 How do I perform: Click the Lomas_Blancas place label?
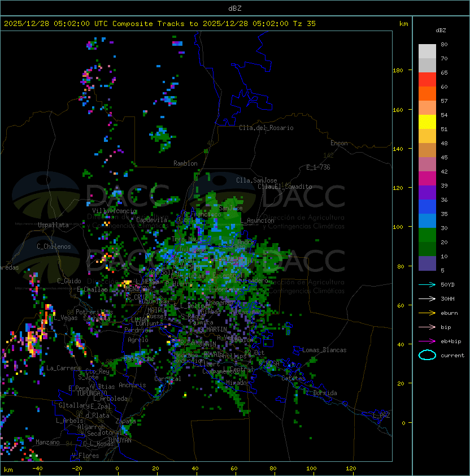(324, 350)
